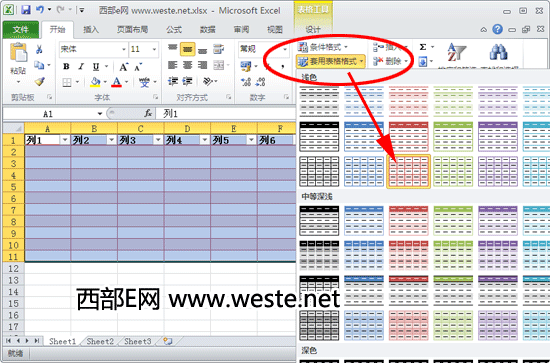Image resolution: width=550 pixels, height=363 pixels.
Task: Switch to Sheet2 worksheet tab
Action: [x=100, y=341]
